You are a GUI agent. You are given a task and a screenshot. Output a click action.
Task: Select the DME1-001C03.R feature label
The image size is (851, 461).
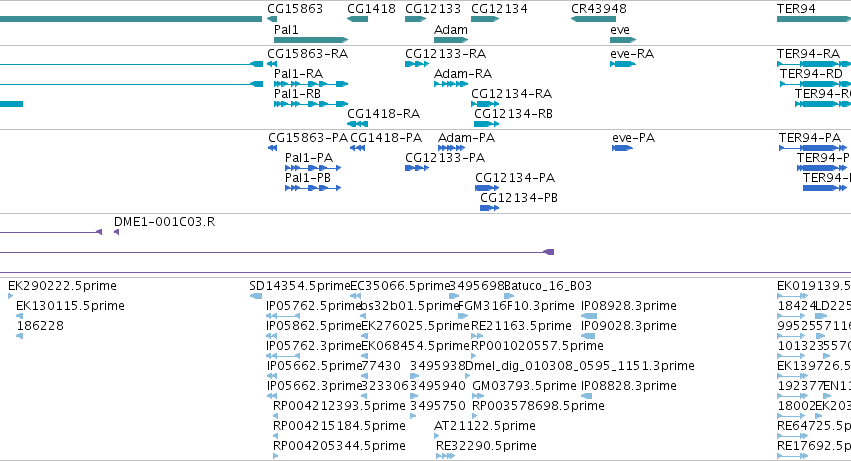pos(164,222)
